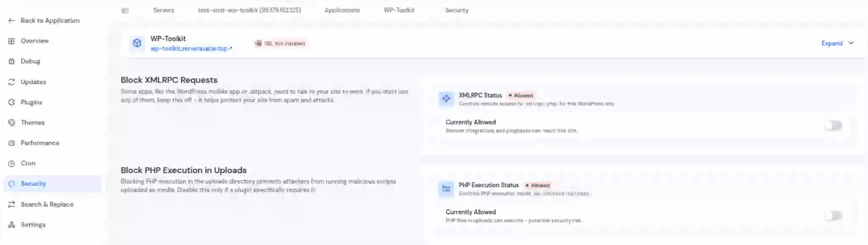The image size is (868, 245).
Task: Click the Cron clock icon in sidebar
Action: pyautogui.click(x=11, y=163)
